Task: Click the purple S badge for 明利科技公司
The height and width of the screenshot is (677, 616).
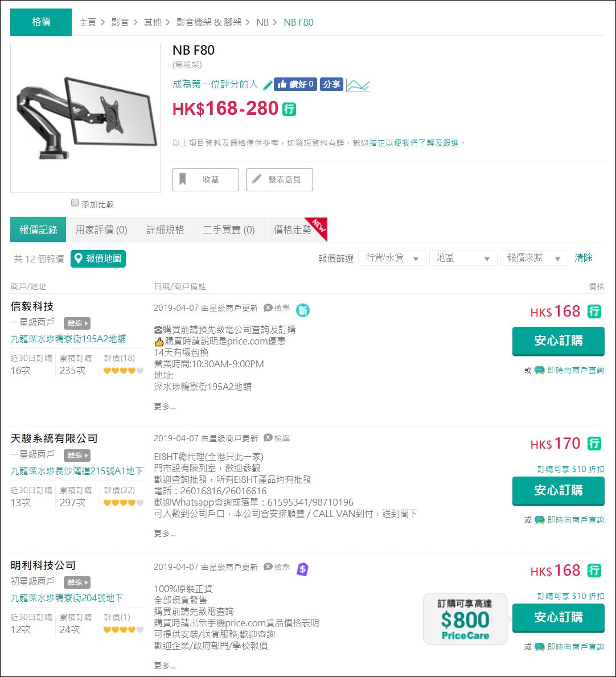Action: [x=302, y=568]
